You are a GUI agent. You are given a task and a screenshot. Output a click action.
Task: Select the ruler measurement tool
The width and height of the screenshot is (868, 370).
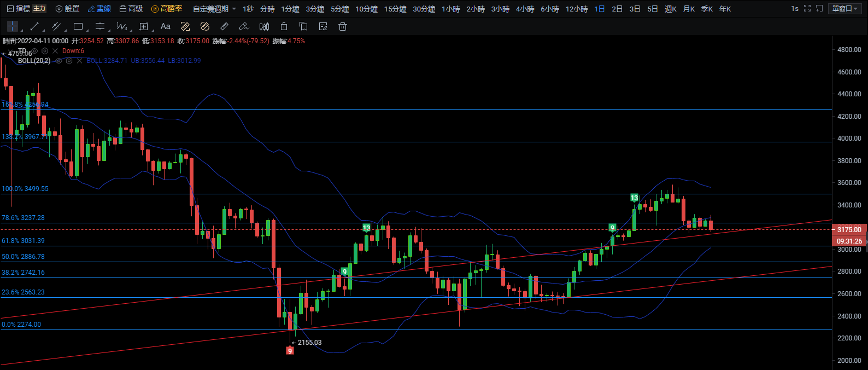click(224, 26)
